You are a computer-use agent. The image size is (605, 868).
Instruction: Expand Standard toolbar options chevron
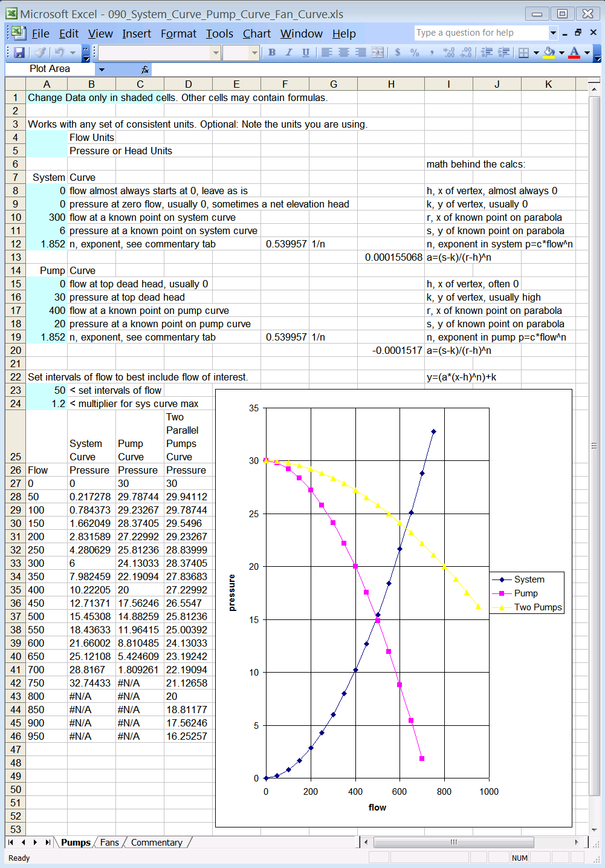[86, 53]
